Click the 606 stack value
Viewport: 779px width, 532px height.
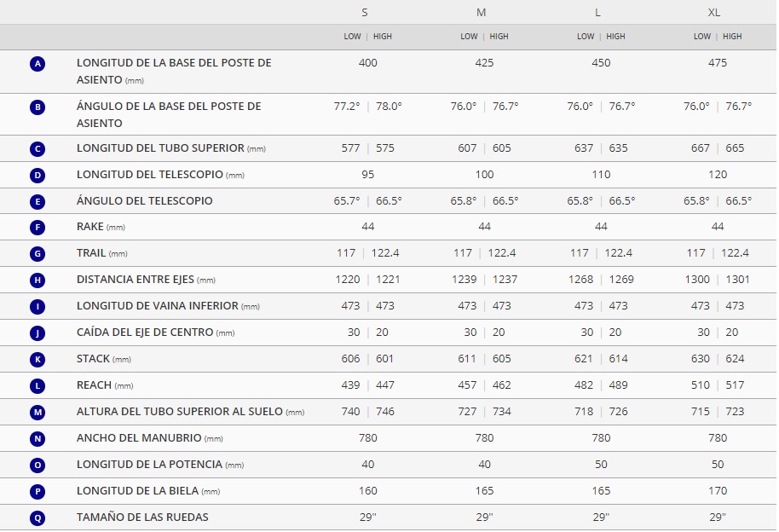[351, 358]
